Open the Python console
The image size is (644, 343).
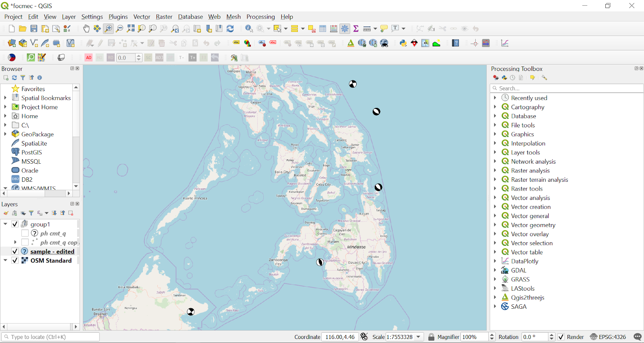pos(403,43)
